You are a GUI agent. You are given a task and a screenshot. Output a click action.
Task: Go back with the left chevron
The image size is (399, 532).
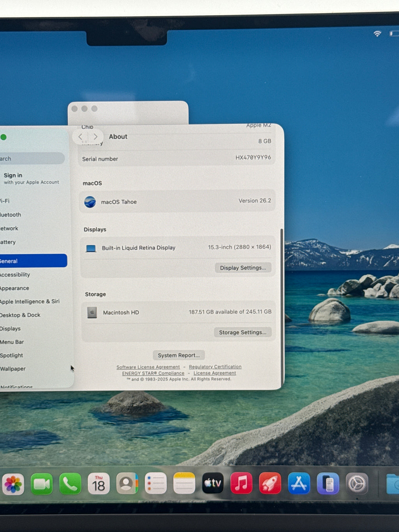(81, 137)
